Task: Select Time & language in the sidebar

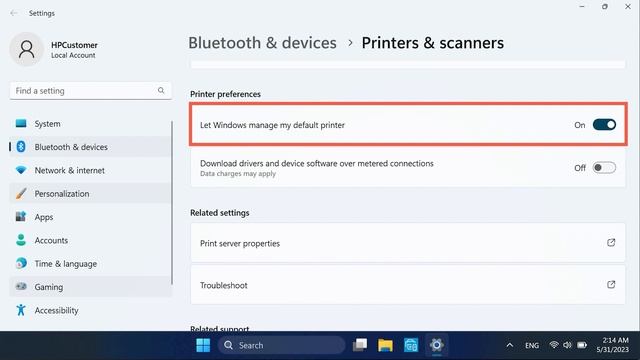Action: [x=90, y=264]
